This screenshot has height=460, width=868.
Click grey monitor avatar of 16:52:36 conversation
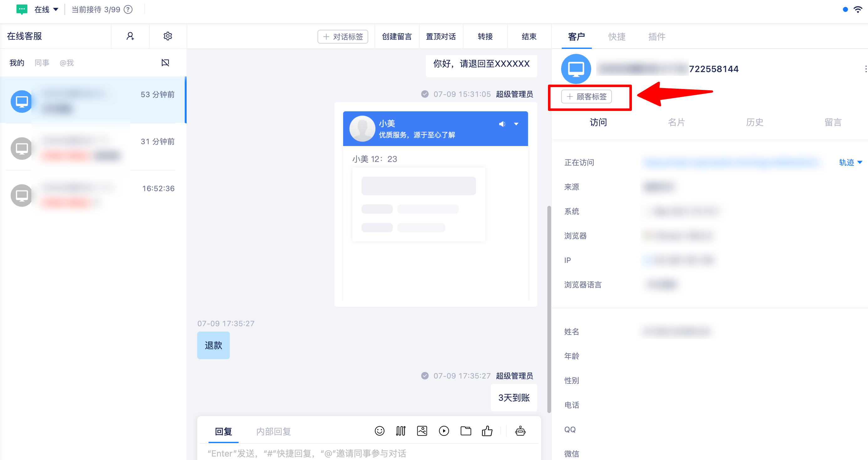pos(22,195)
